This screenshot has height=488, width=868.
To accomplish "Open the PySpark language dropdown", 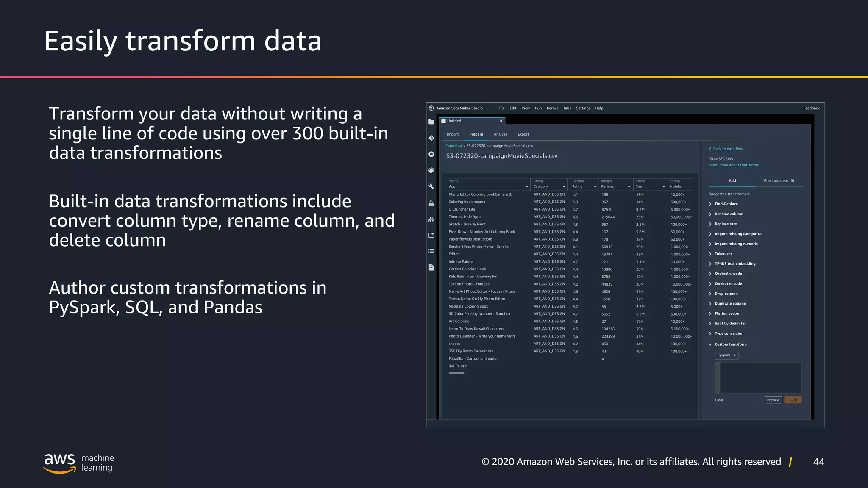I will 726,355.
